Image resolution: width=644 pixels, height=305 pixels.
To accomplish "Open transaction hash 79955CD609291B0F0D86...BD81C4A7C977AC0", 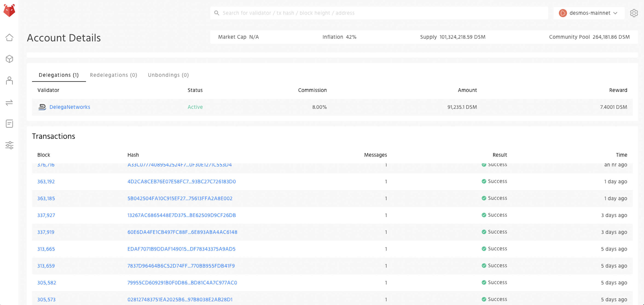I will click(182, 283).
